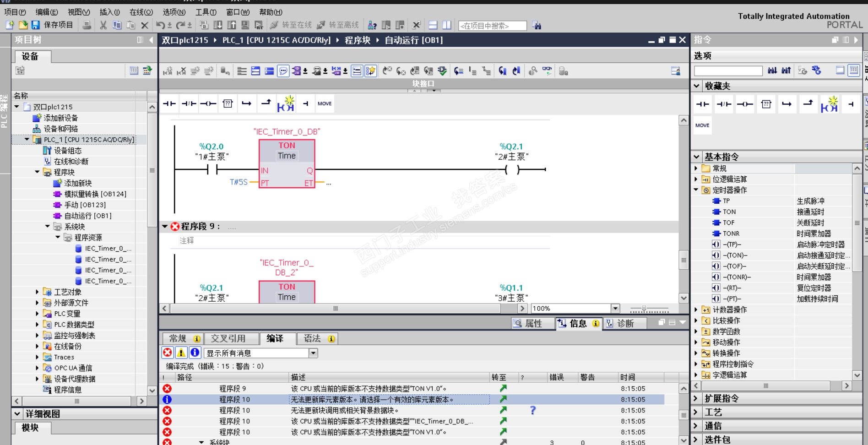Expand the 扩展指令 section

(696, 398)
